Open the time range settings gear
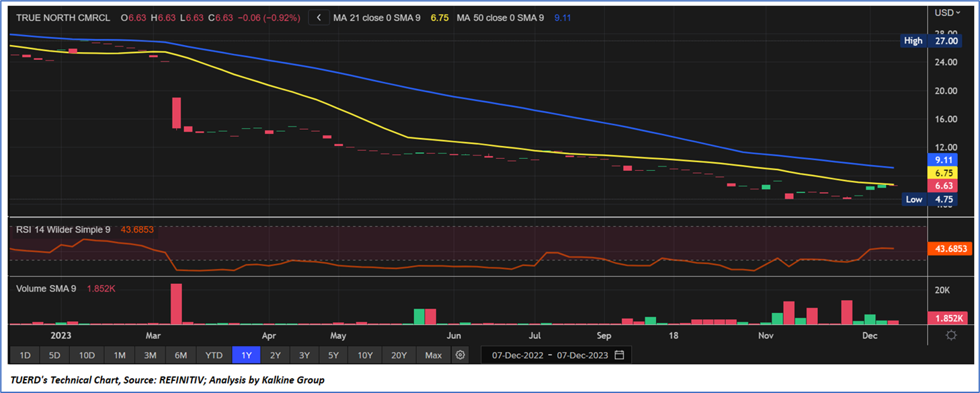 (x=460, y=355)
